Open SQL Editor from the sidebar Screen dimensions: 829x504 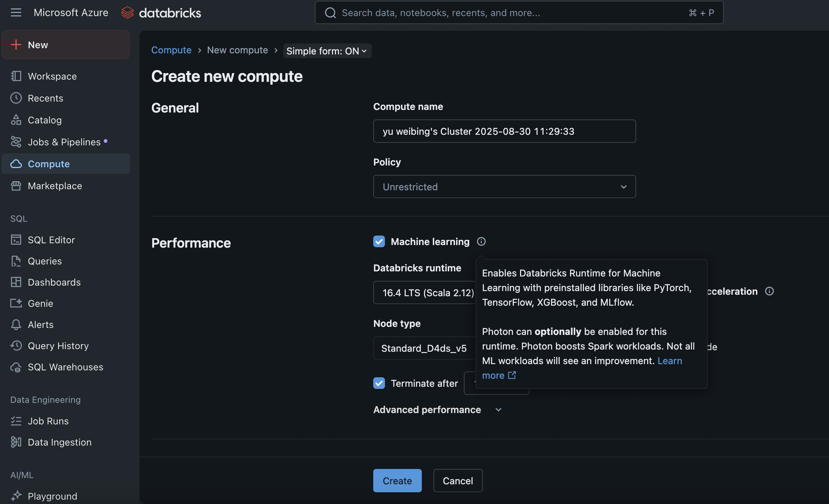point(66,240)
